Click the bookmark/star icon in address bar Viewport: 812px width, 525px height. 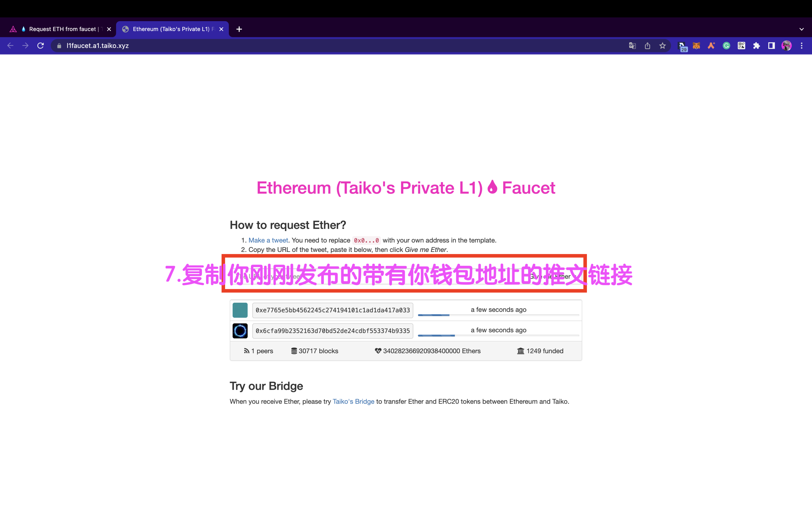tap(662, 46)
